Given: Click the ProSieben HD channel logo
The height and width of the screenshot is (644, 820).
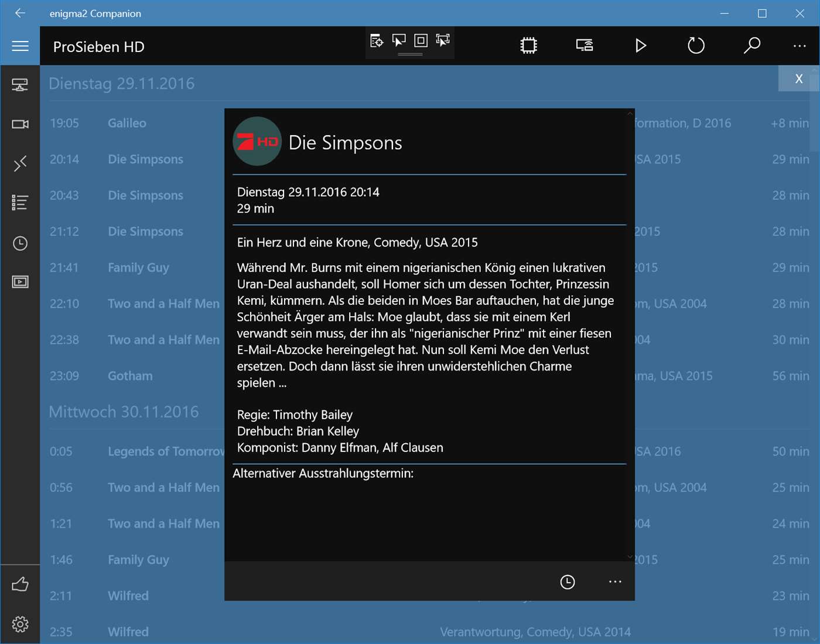Looking at the screenshot, I should (x=257, y=142).
